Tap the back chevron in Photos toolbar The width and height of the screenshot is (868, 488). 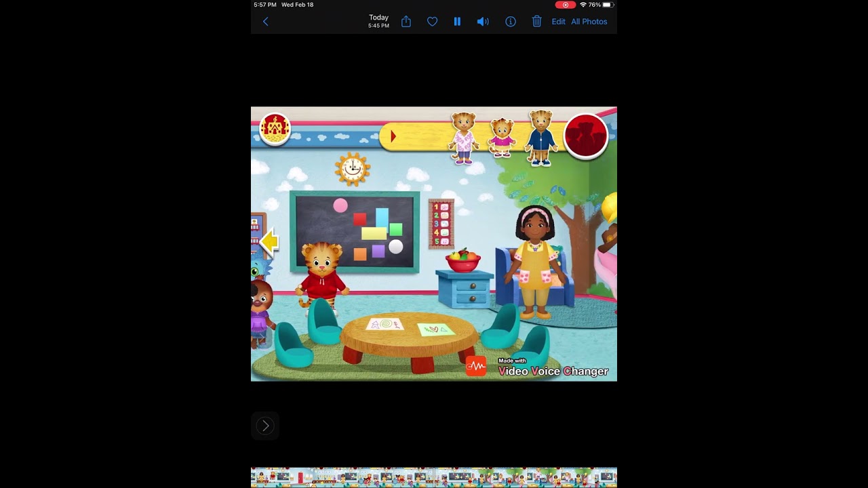[x=265, y=22]
